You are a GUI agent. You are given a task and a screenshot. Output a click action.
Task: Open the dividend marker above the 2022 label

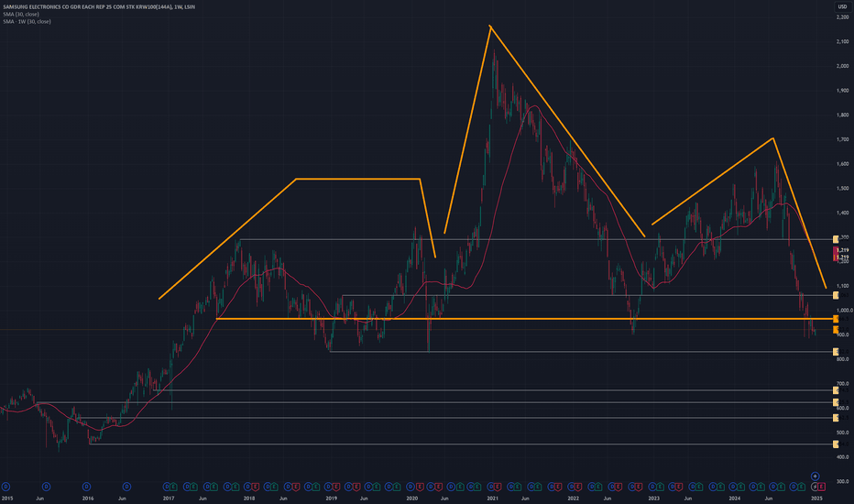pos(572,487)
